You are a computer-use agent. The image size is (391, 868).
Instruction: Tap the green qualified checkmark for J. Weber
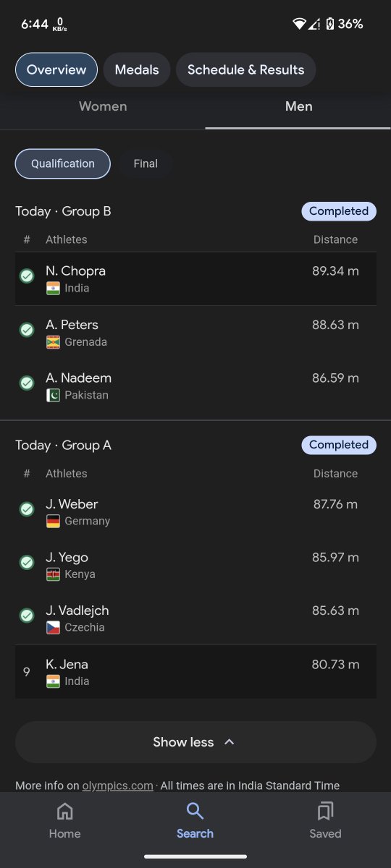coord(27,509)
